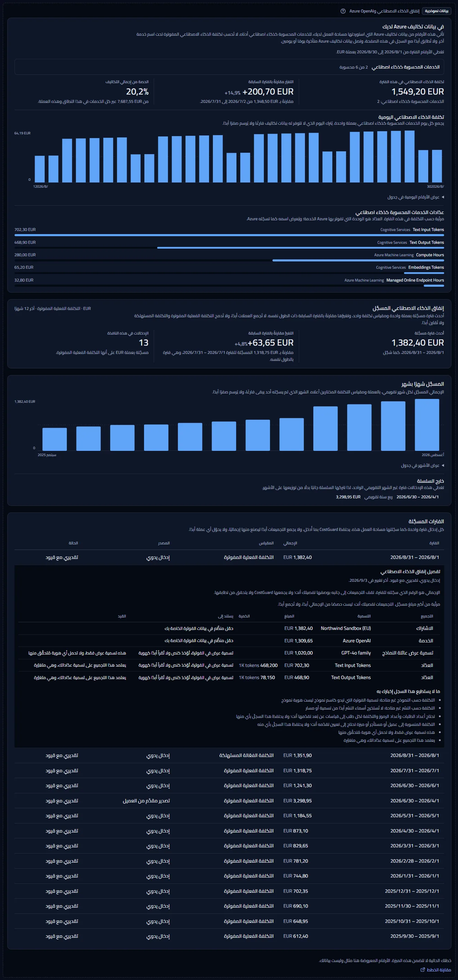
Task: Click the "GPT-4o family" label in the breakdown
Action: [356, 653]
